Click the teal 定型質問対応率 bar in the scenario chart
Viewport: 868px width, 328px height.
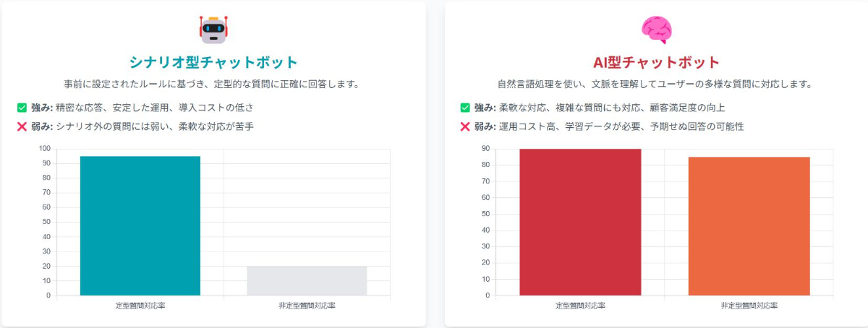[x=140, y=225]
